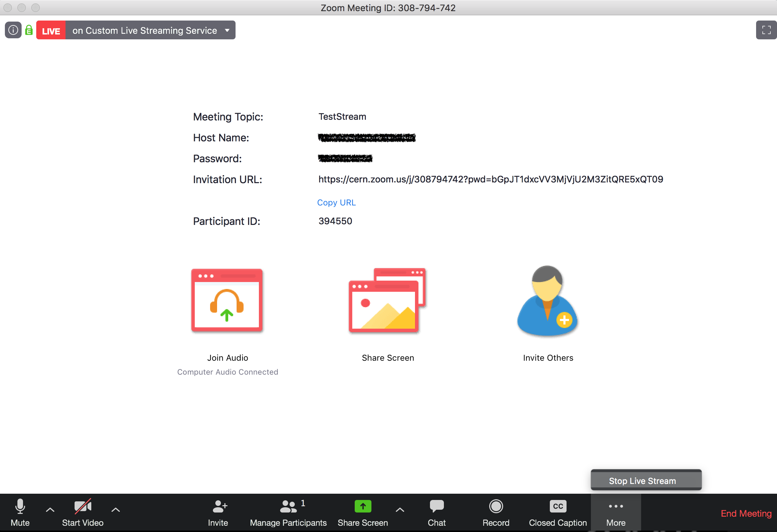Expand video options arrow beside Start Video
Image resolution: width=777 pixels, height=532 pixels.
[116, 510]
